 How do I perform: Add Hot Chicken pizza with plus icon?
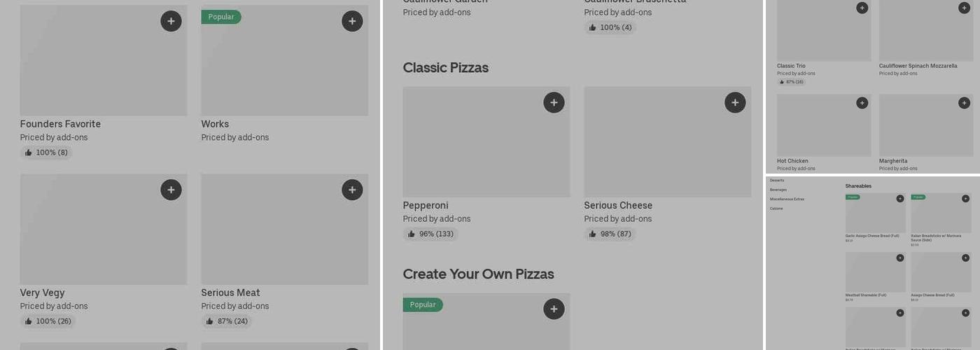[862, 103]
